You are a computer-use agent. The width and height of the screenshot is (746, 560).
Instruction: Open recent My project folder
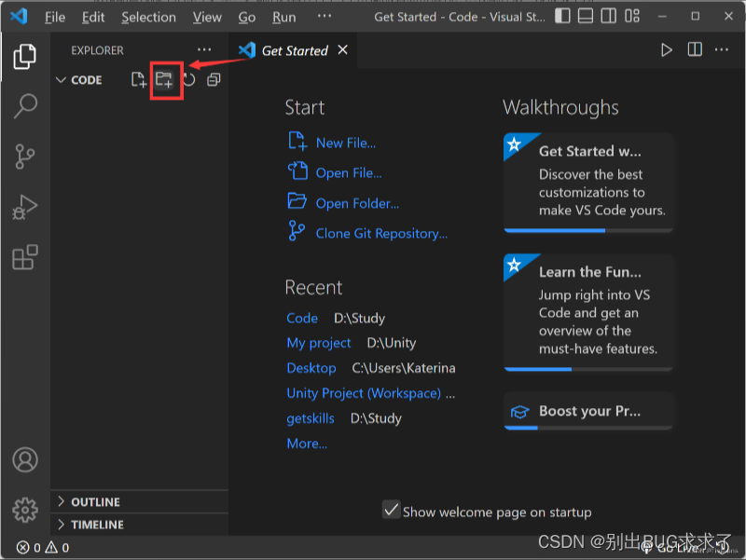click(318, 343)
